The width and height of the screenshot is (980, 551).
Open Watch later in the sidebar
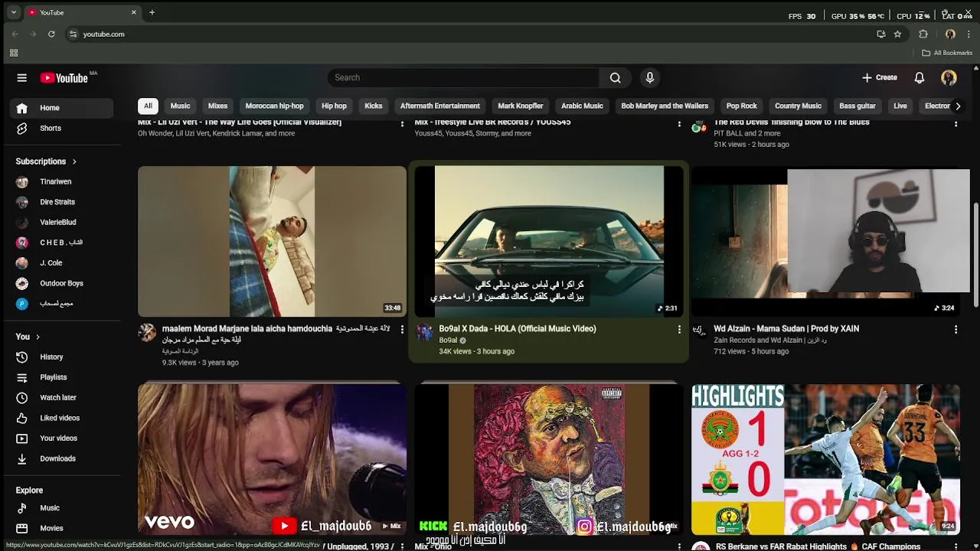(x=61, y=397)
